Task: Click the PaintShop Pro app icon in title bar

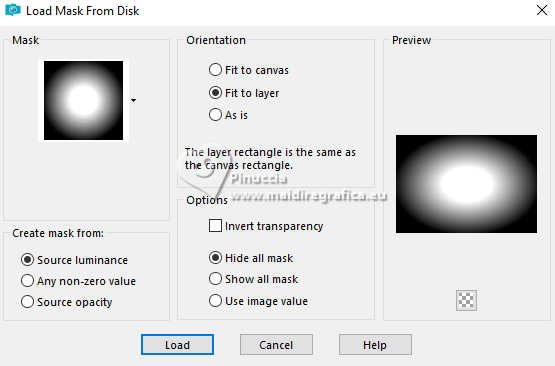Action: coord(13,10)
